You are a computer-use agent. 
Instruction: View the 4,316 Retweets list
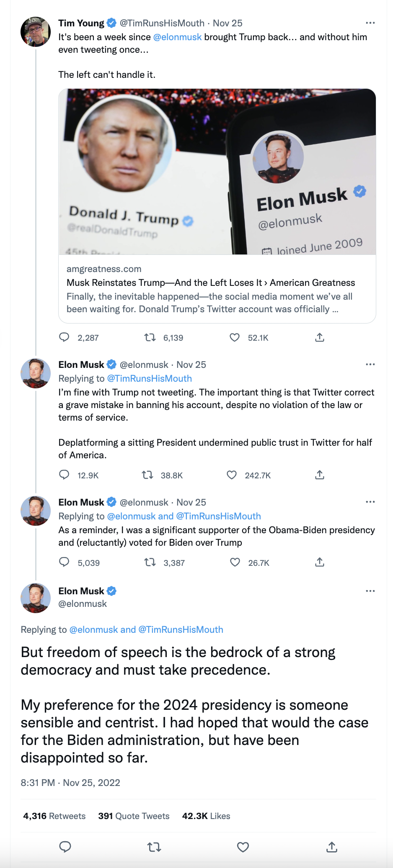54,816
